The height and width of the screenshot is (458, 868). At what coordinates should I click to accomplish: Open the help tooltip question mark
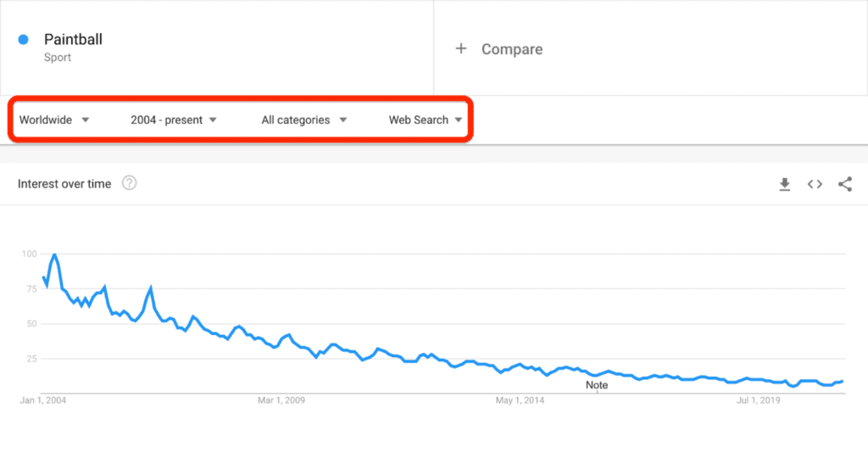[129, 182]
